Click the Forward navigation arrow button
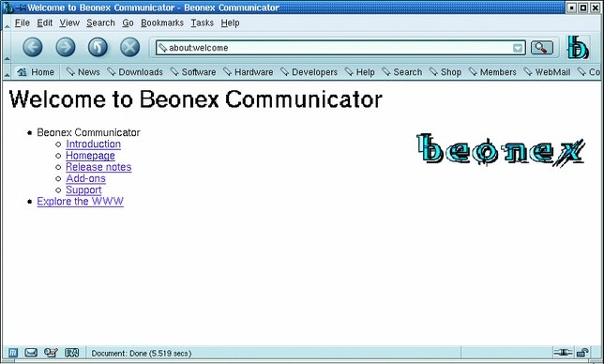604x364 pixels. 66,48
